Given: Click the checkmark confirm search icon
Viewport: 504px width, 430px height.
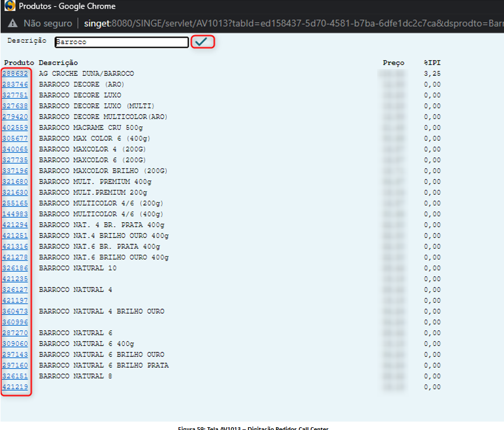Looking at the screenshot, I should [x=202, y=42].
